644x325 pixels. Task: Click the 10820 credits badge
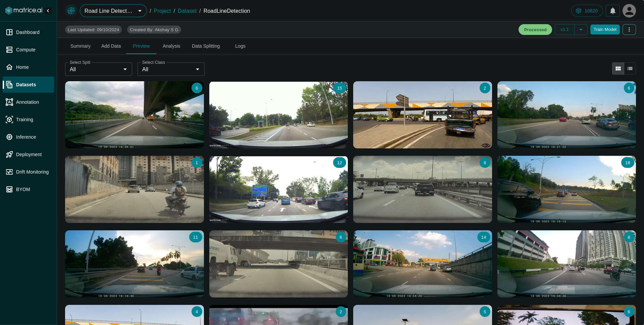point(587,11)
